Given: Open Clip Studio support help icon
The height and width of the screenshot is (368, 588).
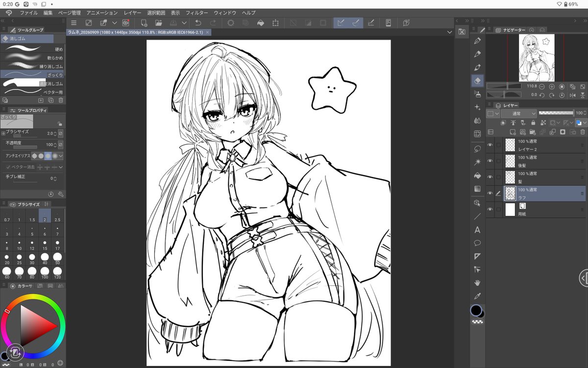Looking at the screenshot, I should pos(406,23).
